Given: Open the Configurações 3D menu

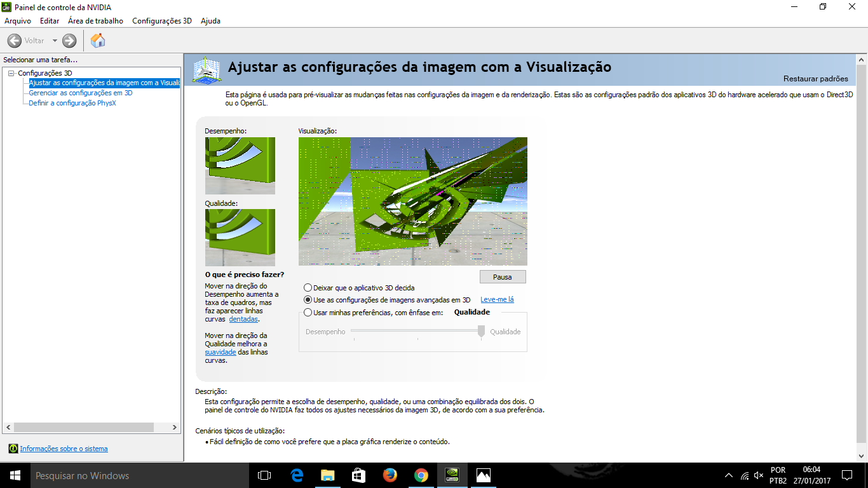Looking at the screenshot, I should click(162, 21).
